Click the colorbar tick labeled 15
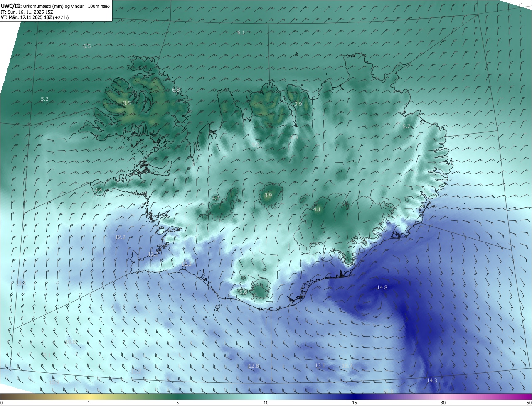This screenshot has height=406, width=532. click(x=355, y=403)
